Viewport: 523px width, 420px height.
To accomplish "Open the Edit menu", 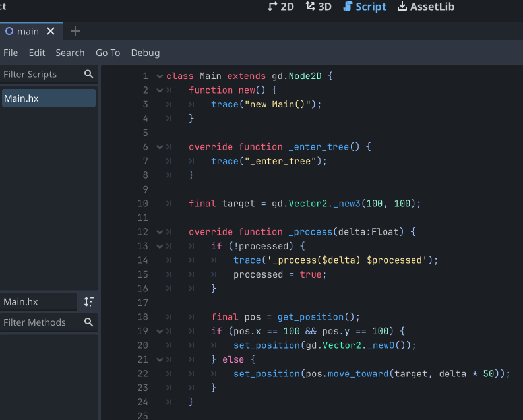I will [x=37, y=53].
